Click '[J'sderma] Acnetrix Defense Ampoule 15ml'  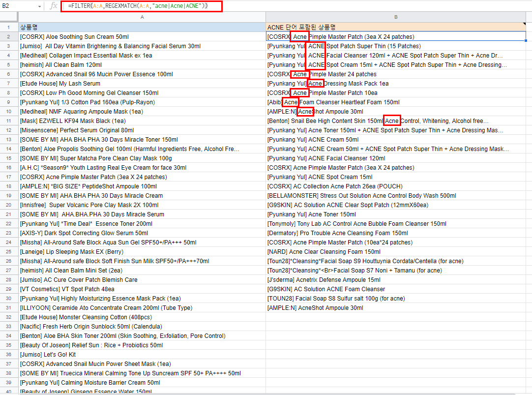point(396,279)
